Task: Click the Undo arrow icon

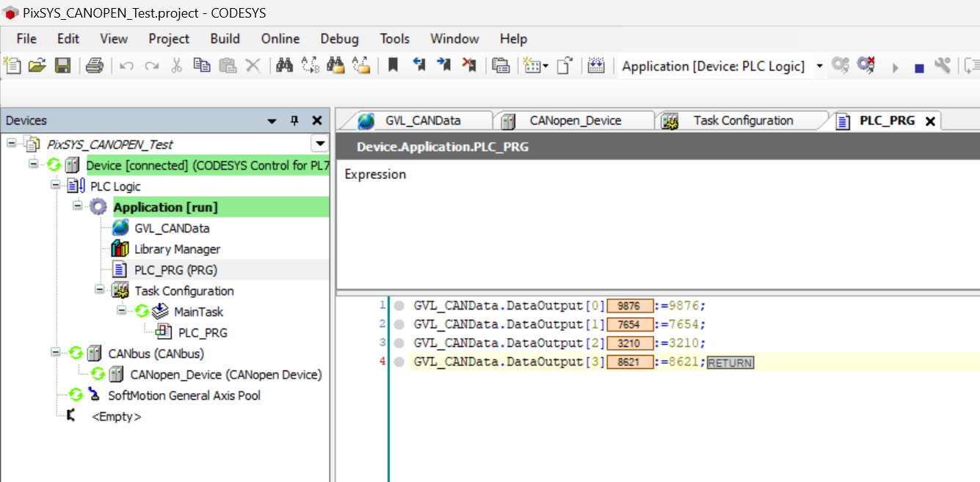Action: 126,65
